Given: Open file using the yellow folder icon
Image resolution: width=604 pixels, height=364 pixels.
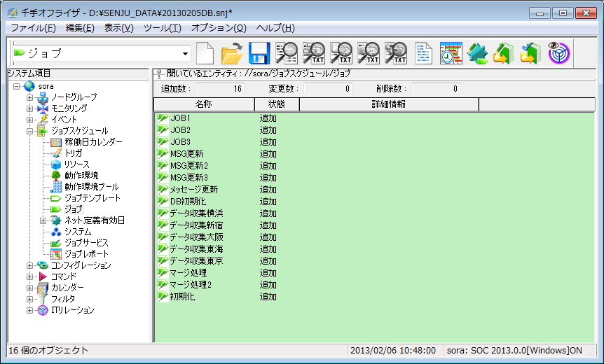Looking at the screenshot, I should tap(232, 53).
